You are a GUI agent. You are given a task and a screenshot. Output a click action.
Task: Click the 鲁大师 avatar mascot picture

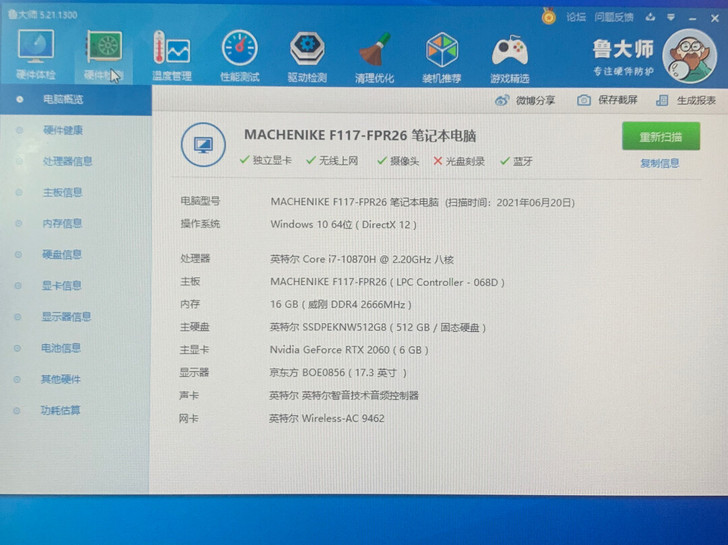pos(691,56)
